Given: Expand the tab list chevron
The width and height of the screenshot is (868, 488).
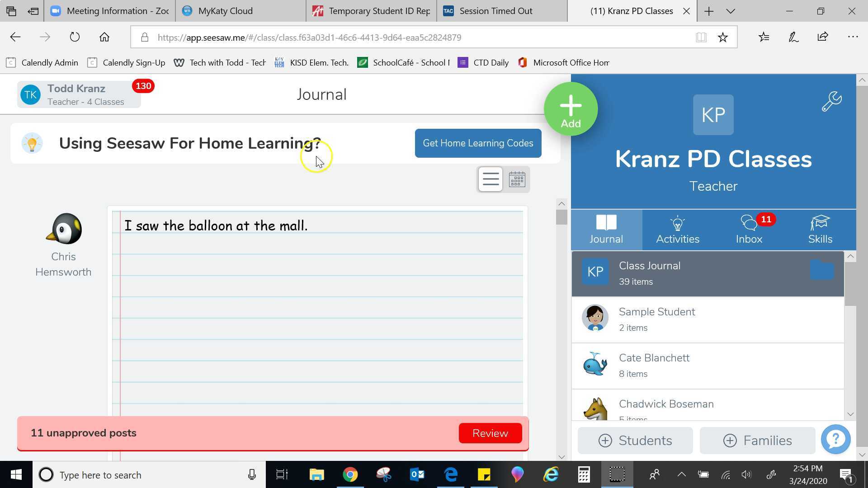Looking at the screenshot, I should tap(730, 10).
